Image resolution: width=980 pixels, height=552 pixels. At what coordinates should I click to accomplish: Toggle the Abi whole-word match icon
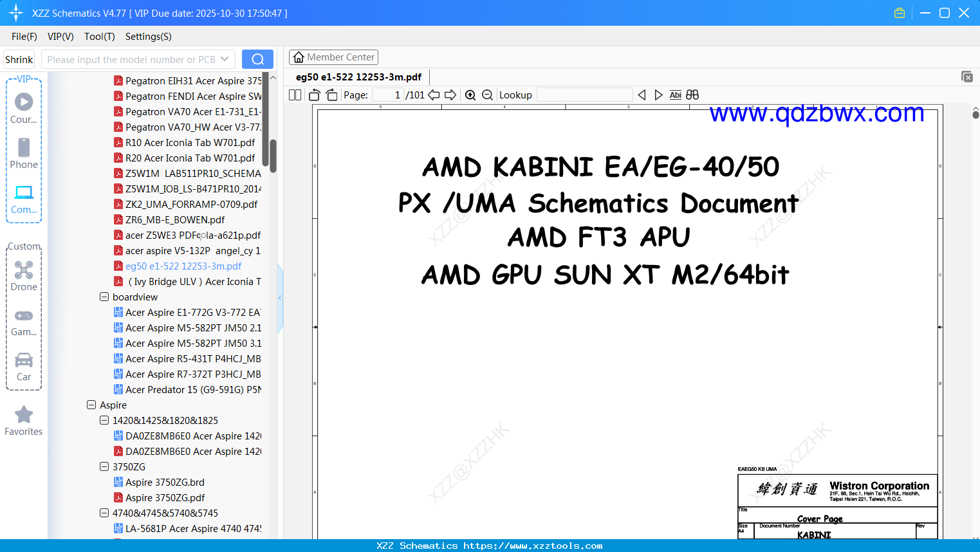tap(675, 95)
